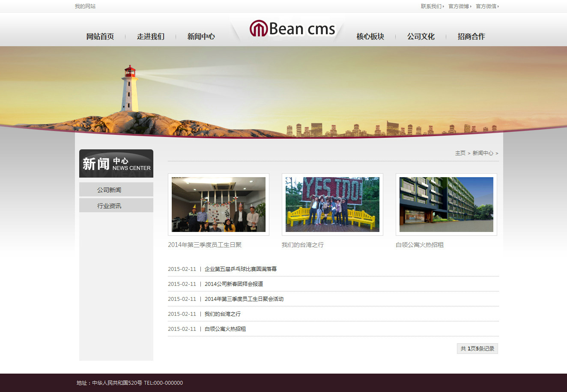This screenshot has width=567, height=392.
Task: Navigate to 公司文化 page
Action: tap(421, 37)
